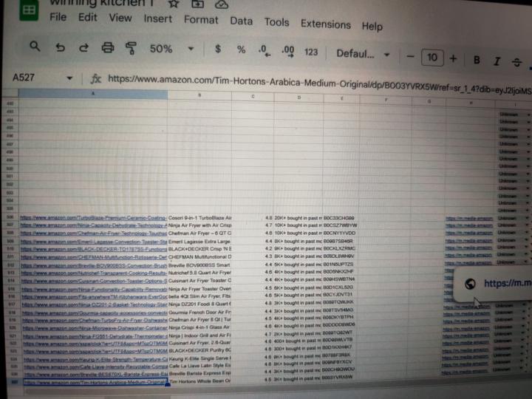Check the cloud document status icon
532x399 pixels.
[x=221, y=4]
